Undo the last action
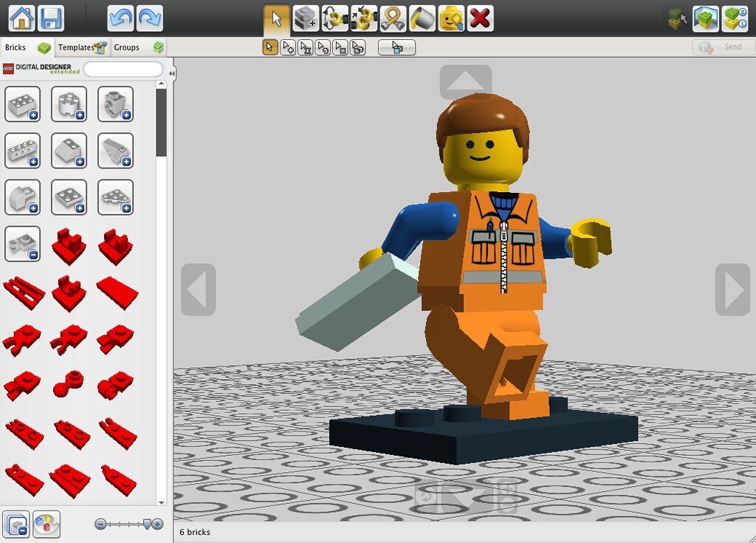 point(120,18)
